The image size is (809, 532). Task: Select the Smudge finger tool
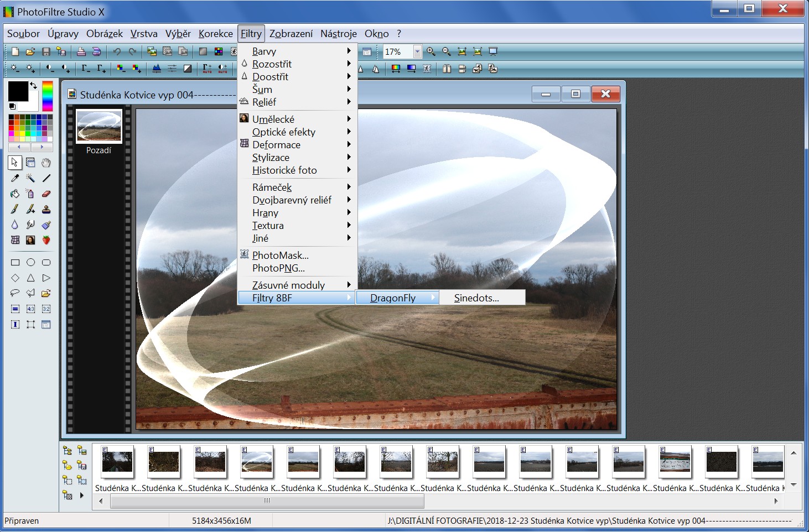point(30,225)
